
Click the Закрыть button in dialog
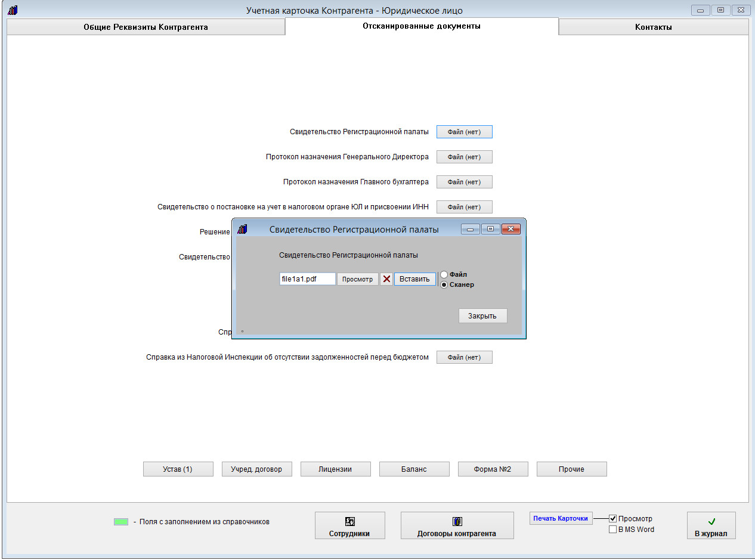point(482,315)
